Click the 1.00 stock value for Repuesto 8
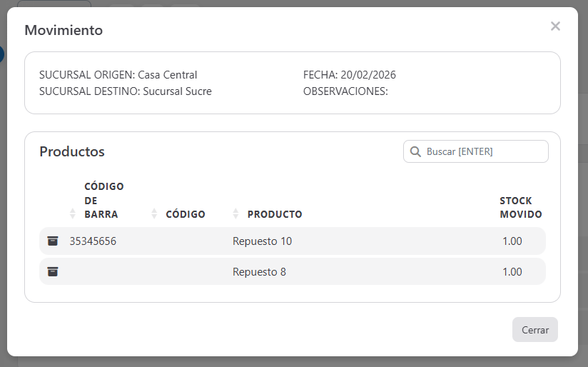This screenshot has width=588, height=367. (512, 272)
